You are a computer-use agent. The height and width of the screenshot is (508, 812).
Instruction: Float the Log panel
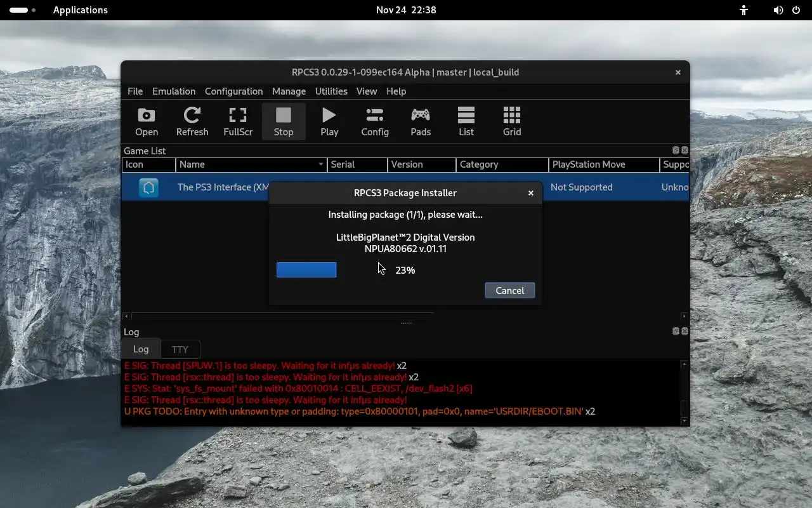point(676,331)
